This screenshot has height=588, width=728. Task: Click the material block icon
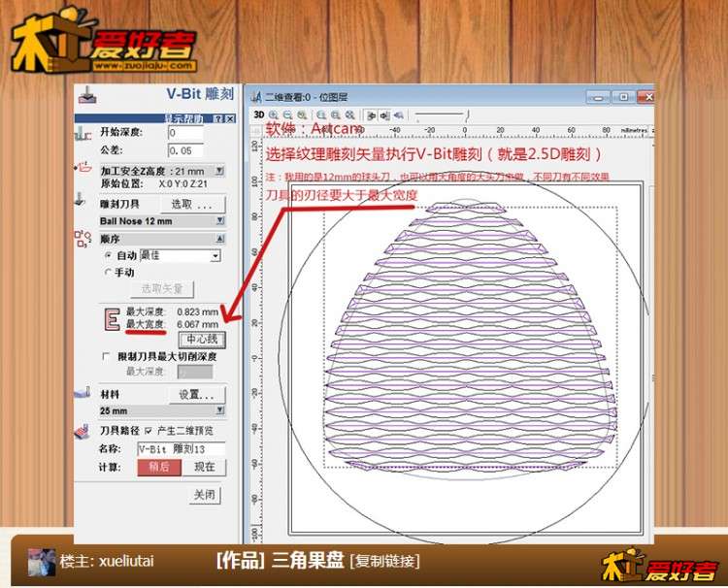coord(83,393)
